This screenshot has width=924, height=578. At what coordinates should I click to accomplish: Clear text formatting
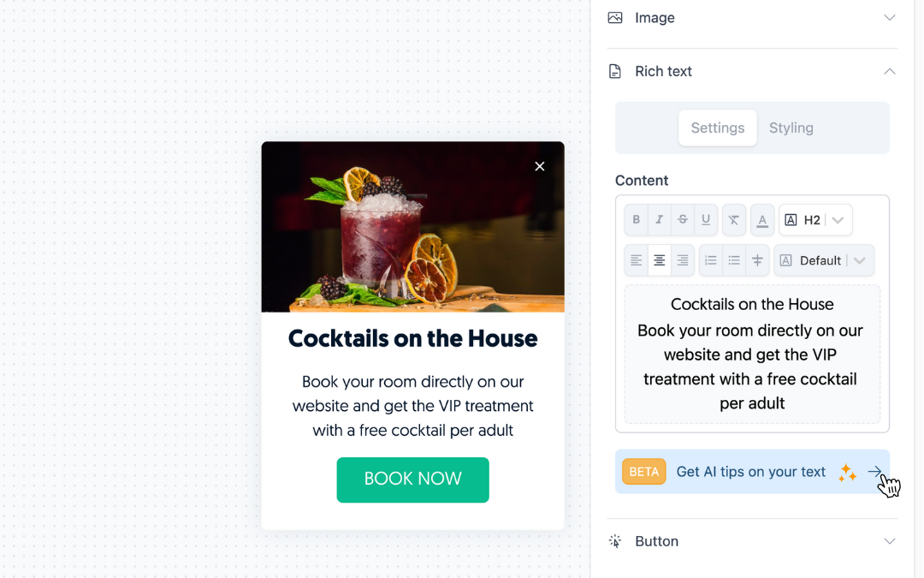[734, 219]
